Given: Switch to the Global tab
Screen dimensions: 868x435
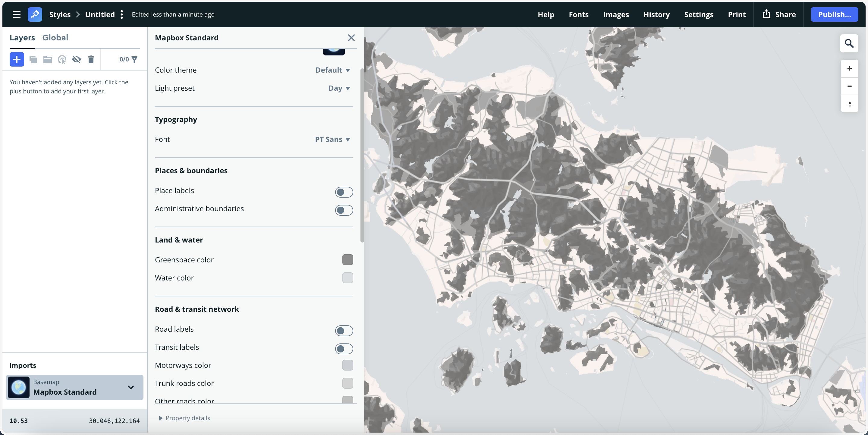Looking at the screenshot, I should 55,37.
